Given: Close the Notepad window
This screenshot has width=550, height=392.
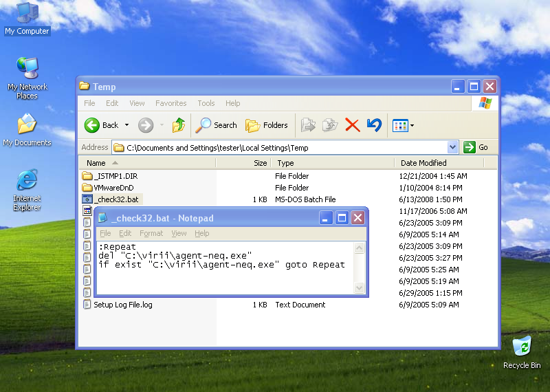Looking at the screenshot, I should (x=357, y=218).
